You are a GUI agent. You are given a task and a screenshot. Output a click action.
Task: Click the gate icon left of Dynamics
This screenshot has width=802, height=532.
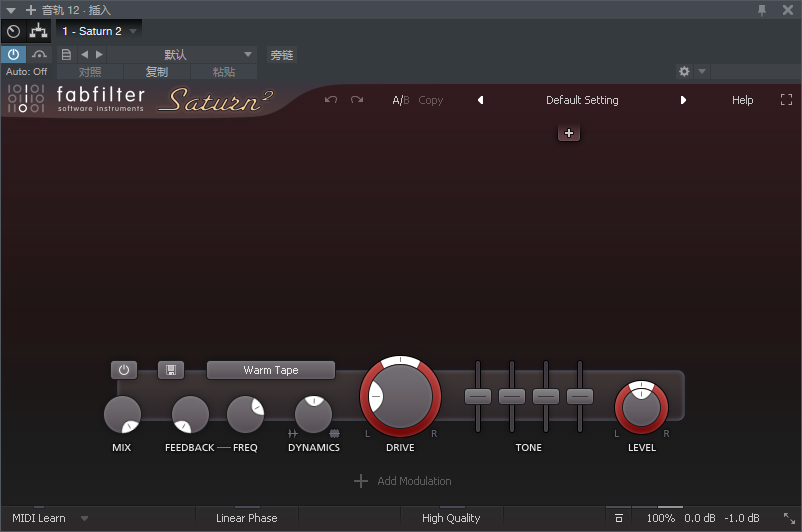(x=293, y=434)
